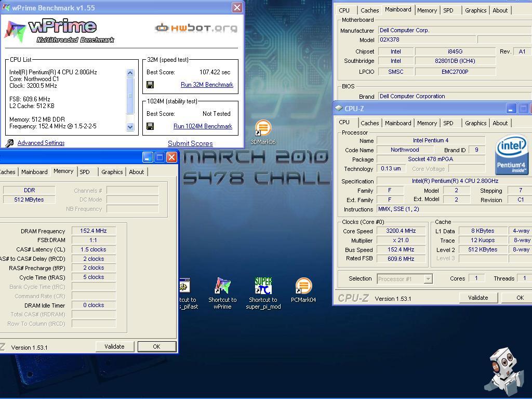Run the 1024M Benchmark
The image size is (532, 399).
(203, 126)
